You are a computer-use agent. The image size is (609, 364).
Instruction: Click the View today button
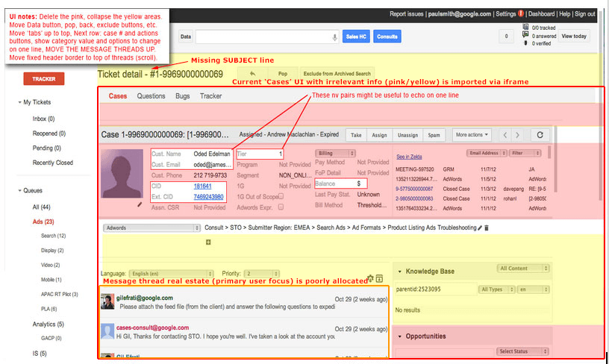click(574, 36)
